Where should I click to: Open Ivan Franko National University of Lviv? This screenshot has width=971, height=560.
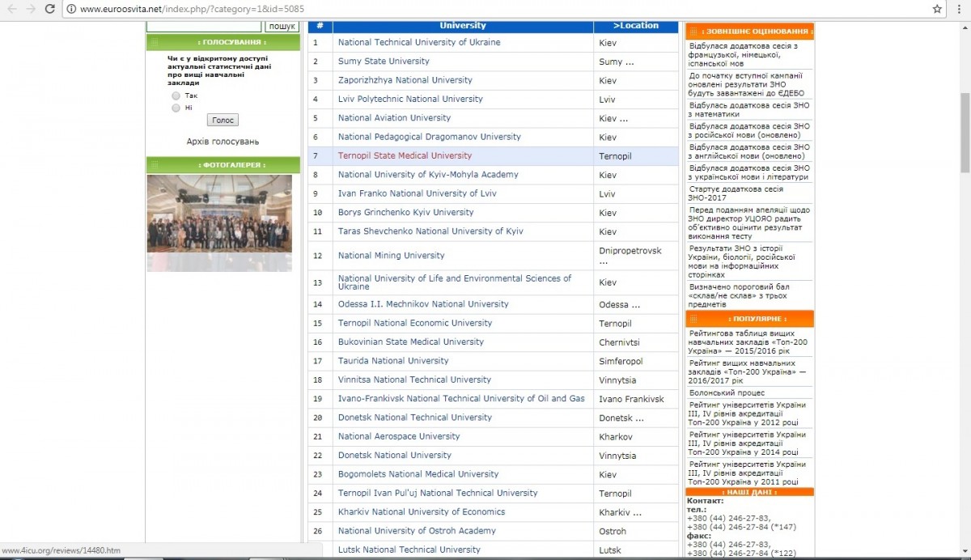coord(418,193)
